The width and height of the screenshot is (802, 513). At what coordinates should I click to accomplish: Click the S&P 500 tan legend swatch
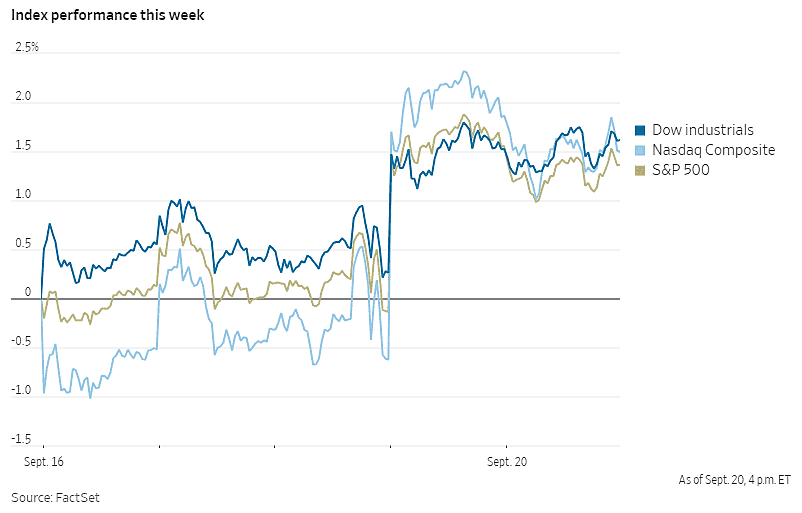pos(641,169)
